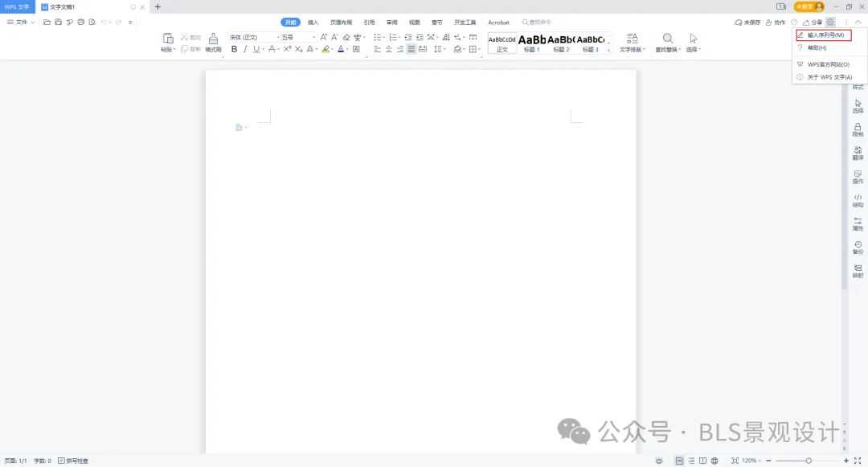Click the eye protection mode icon

[x=659, y=461]
